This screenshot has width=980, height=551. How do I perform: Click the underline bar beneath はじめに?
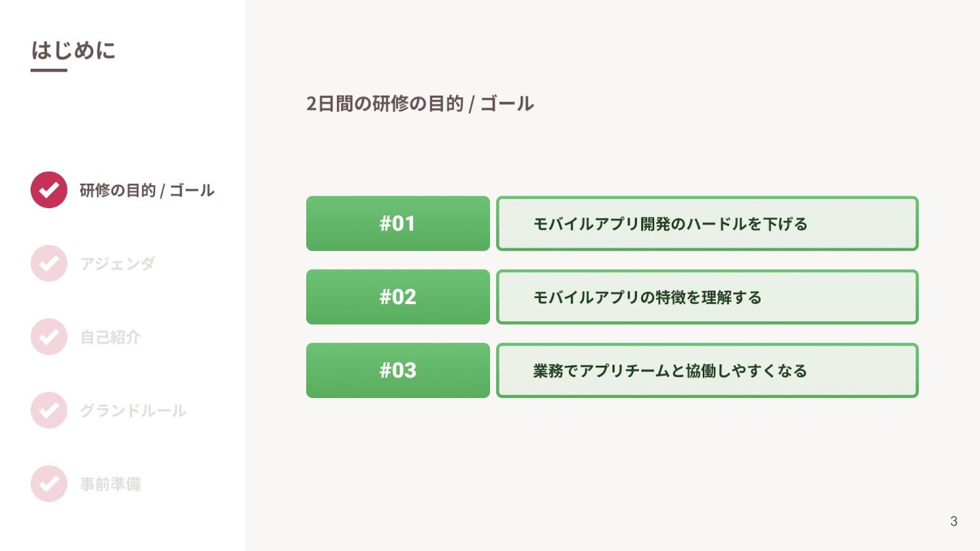click(x=49, y=69)
